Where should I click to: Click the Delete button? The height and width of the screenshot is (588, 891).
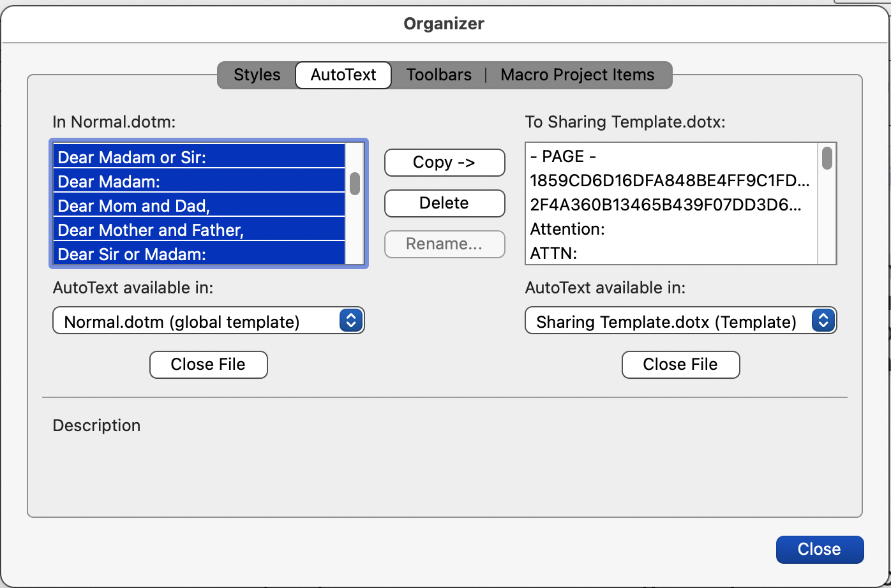pos(444,203)
